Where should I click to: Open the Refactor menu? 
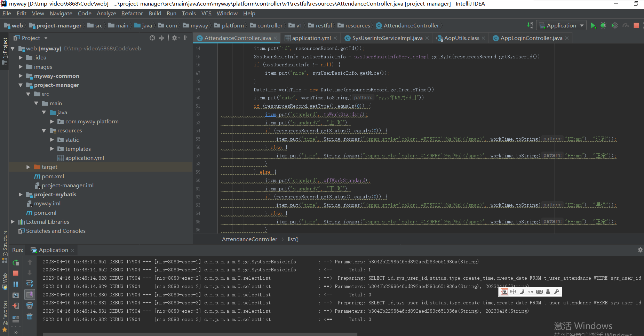pyautogui.click(x=132, y=13)
